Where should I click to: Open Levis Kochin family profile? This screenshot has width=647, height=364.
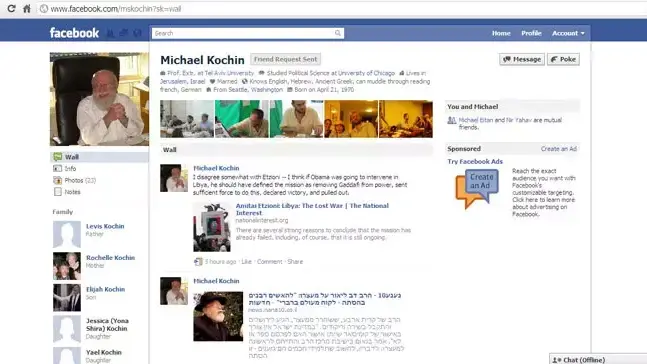[105, 226]
